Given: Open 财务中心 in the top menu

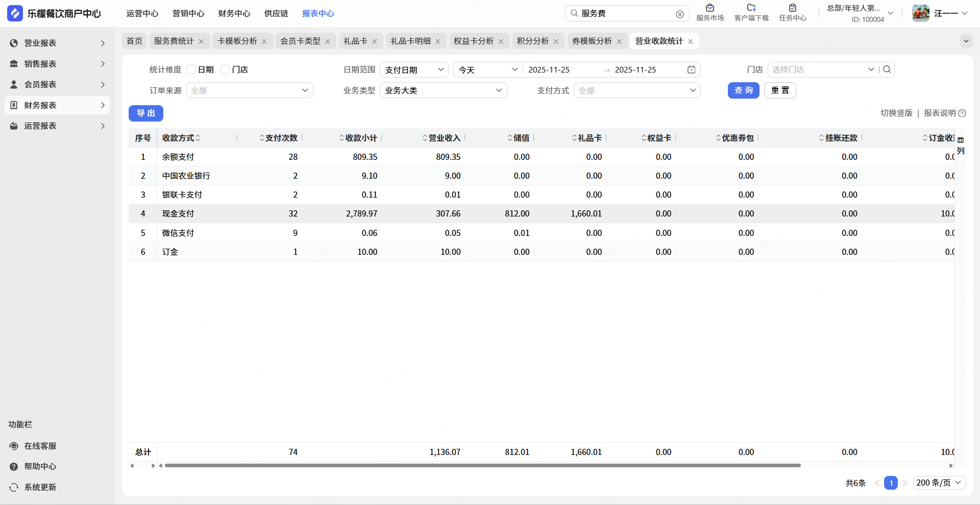Looking at the screenshot, I should click(234, 13).
